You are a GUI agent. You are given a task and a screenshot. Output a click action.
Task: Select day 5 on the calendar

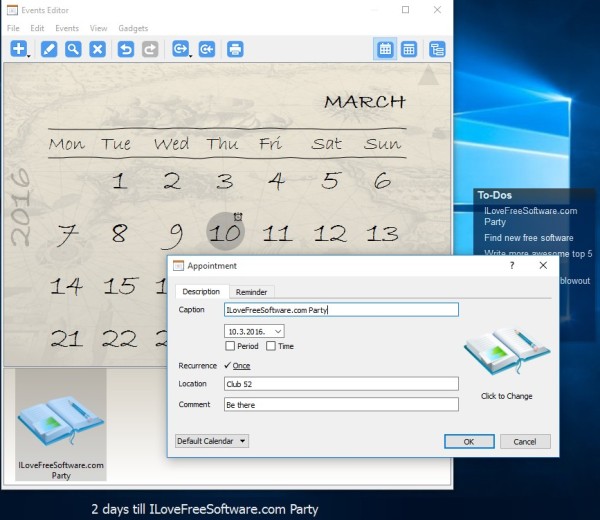[x=331, y=180]
